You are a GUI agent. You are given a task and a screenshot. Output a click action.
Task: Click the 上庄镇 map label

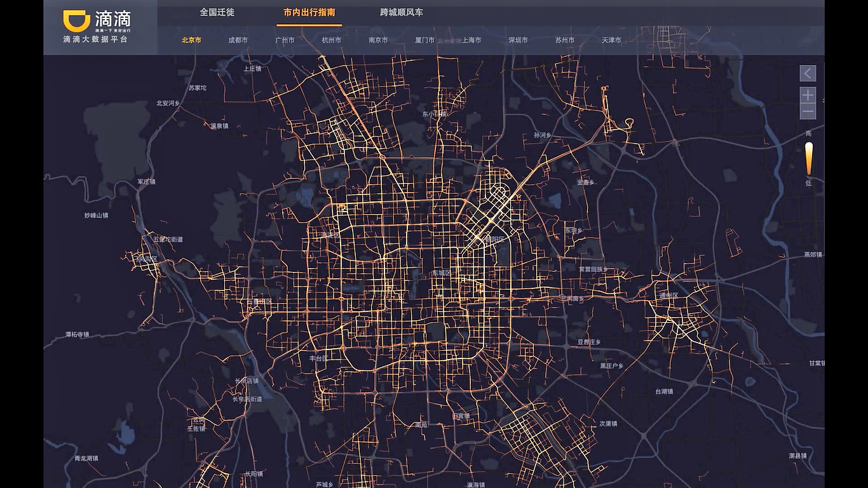click(252, 69)
